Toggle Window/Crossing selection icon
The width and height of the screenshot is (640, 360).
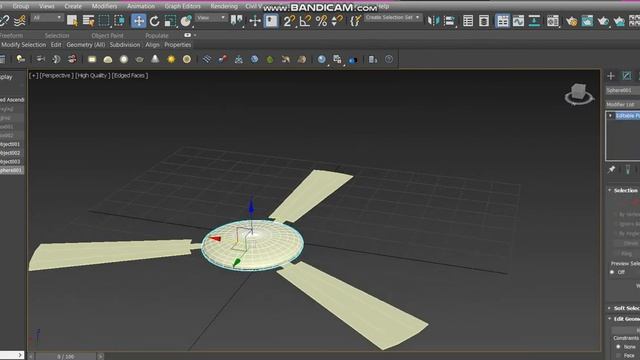click(120, 20)
